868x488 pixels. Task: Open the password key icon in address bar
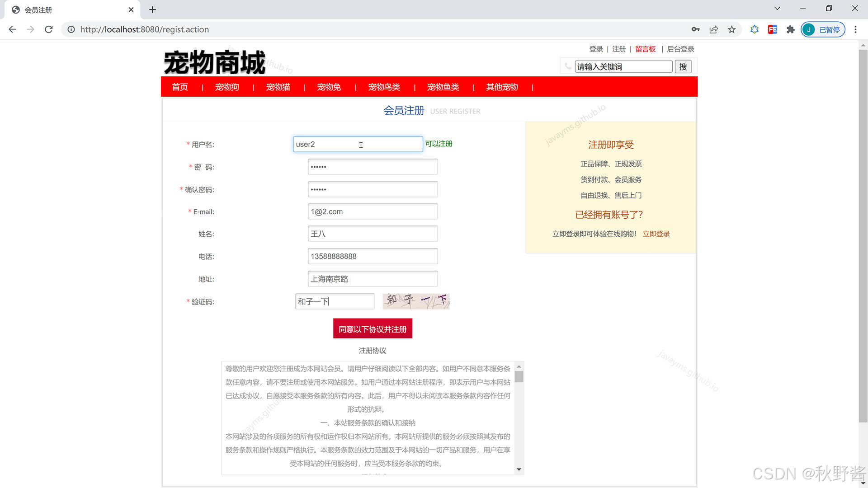(x=695, y=29)
